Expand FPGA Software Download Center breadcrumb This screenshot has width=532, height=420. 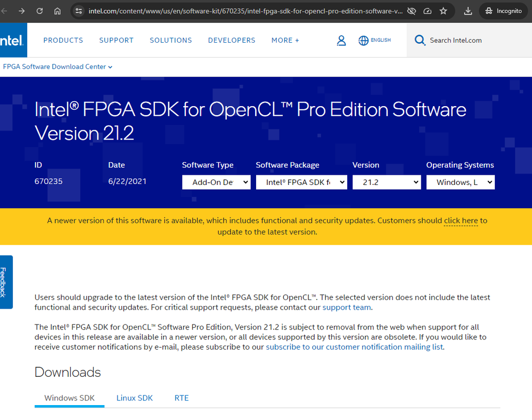click(58, 67)
